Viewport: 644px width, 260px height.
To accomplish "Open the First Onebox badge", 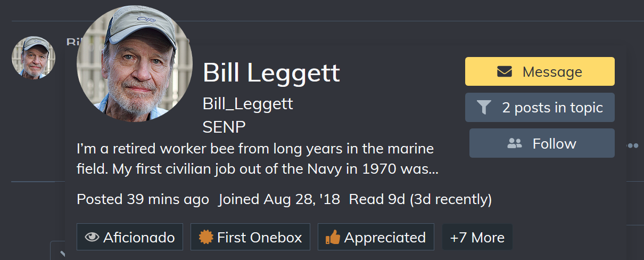I will (x=250, y=237).
